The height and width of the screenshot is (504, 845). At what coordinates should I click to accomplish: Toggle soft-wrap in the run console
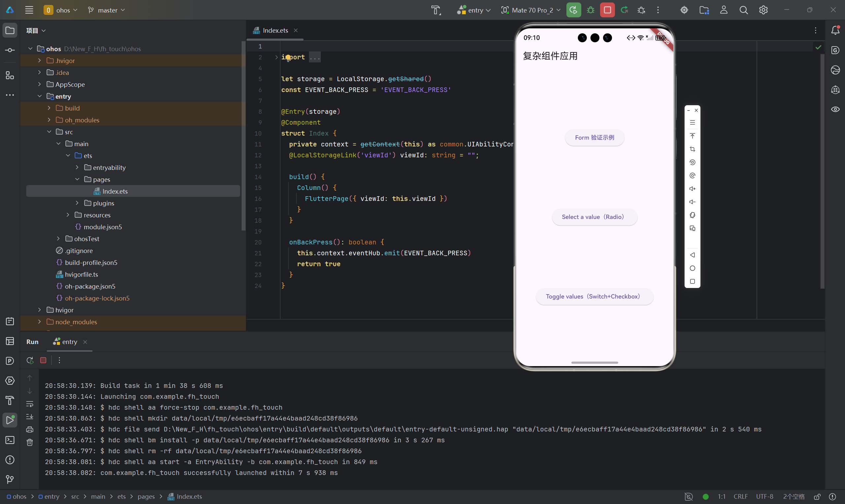pos(30,404)
